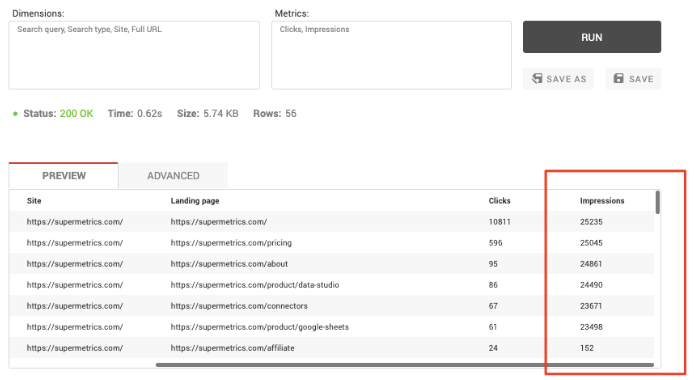Click the Impressions column header
This screenshot has width=694, height=380.
(x=602, y=201)
